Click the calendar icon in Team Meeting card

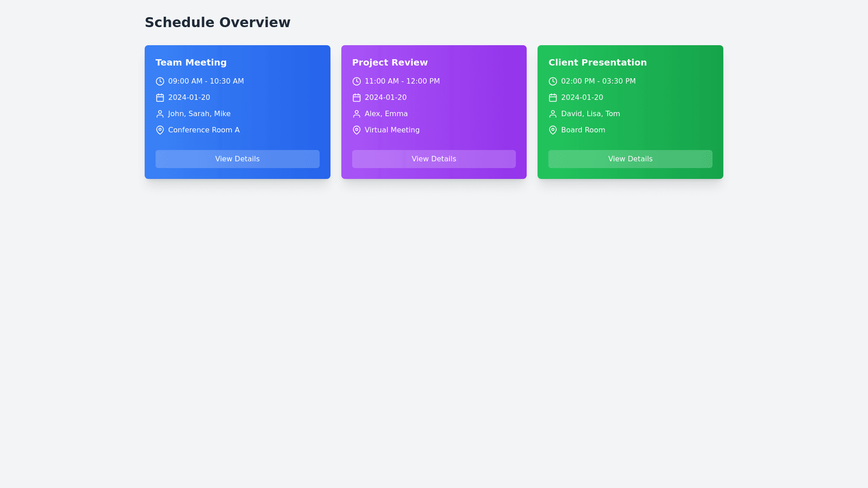click(160, 98)
